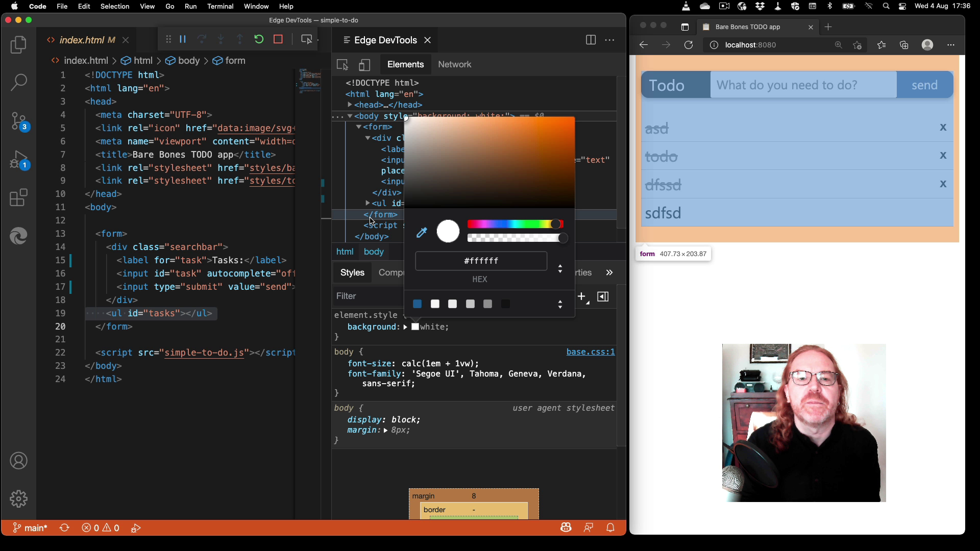Switch color palette with swatch arrows

click(x=560, y=305)
